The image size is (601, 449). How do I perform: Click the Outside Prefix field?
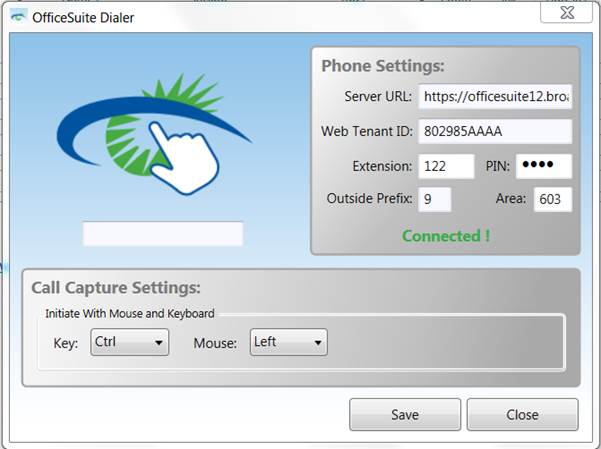435,199
